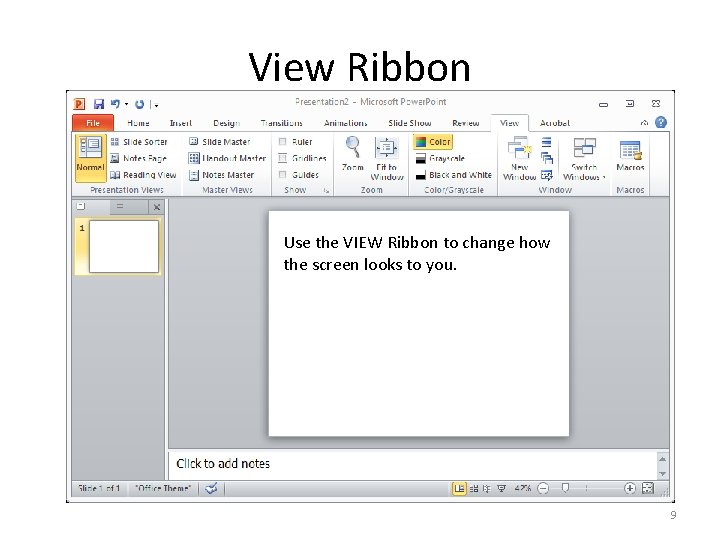Viewport: 720px width, 540px height.
Task: Select the Color view mode
Action: coord(433,142)
